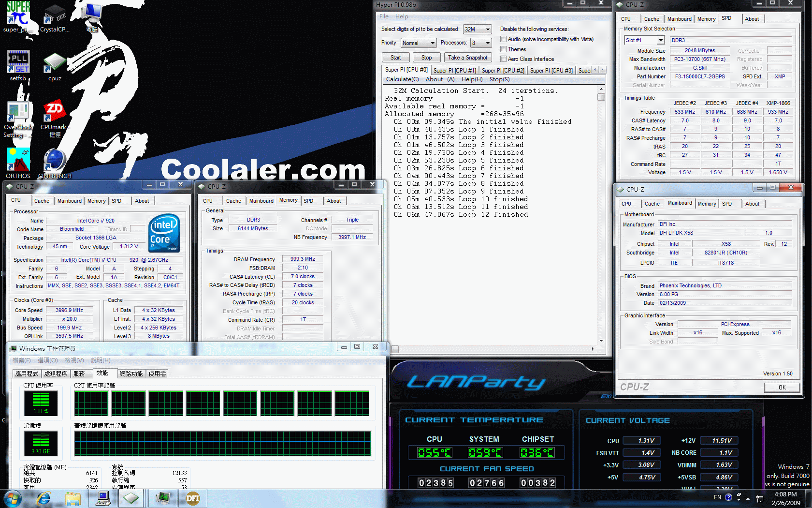The width and height of the screenshot is (812, 508).
Task: Click the XMP SPD Ext. value
Action: tap(780, 76)
